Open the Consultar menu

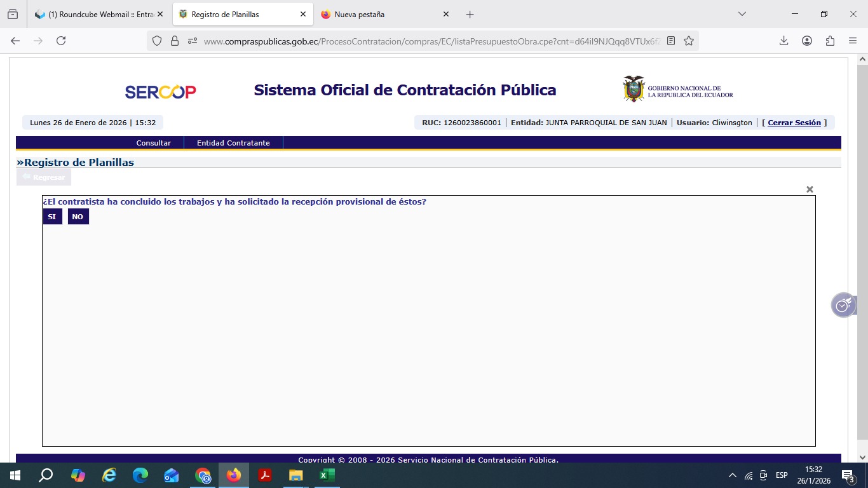coord(153,143)
